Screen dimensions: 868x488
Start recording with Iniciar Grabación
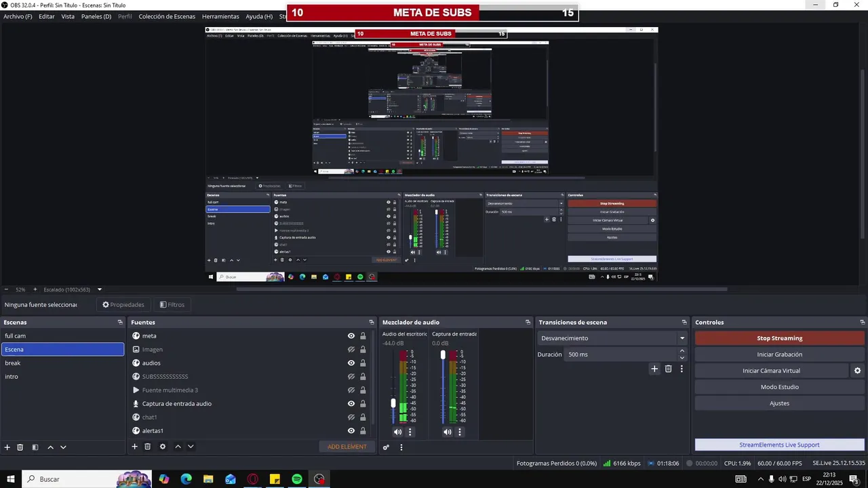(x=780, y=354)
